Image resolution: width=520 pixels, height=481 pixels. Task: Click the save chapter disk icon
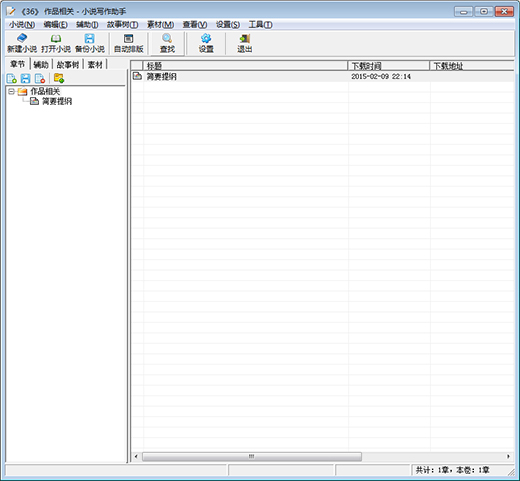coord(26,78)
